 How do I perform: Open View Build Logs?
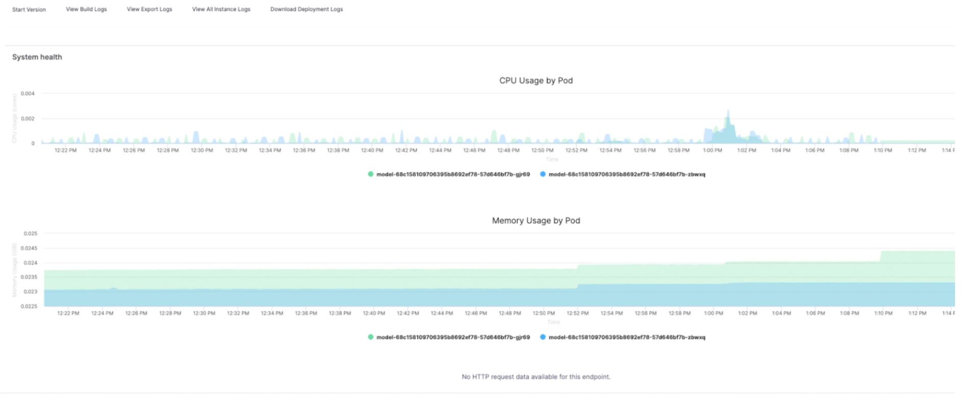click(x=86, y=9)
